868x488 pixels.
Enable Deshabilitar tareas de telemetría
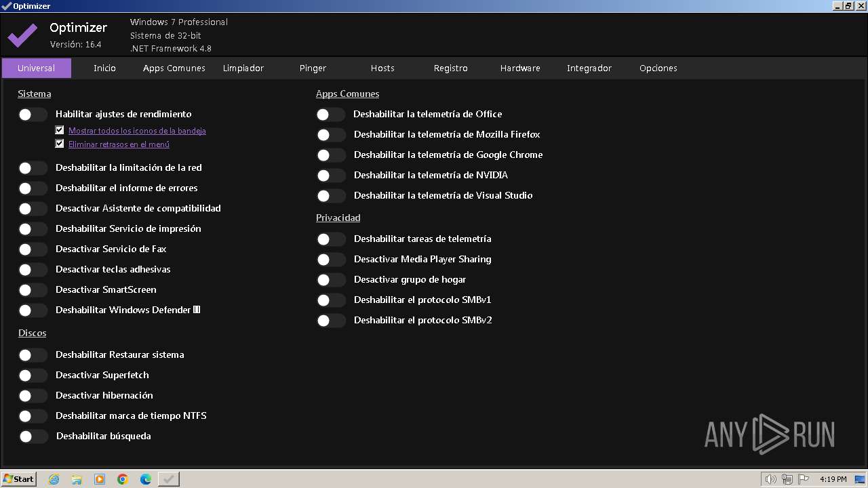tap(331, 239)
